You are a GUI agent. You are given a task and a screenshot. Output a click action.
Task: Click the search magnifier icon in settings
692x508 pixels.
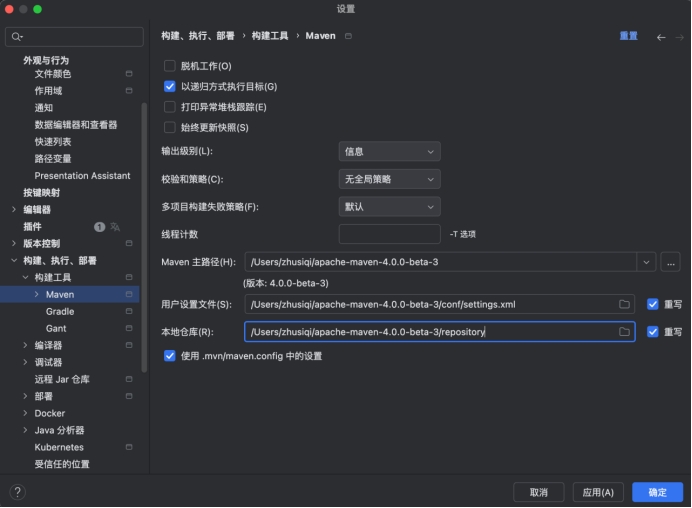pos(17,37)
